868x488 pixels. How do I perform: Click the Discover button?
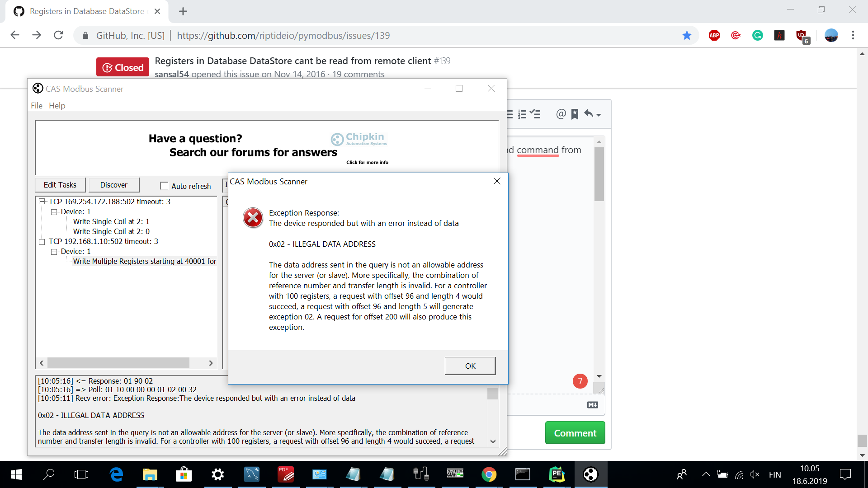pyautogui.click(x=113, y=185)
